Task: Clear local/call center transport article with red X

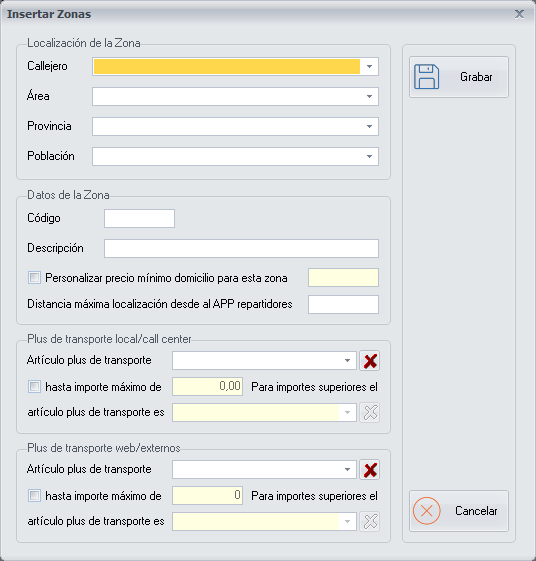Action: 370,361
